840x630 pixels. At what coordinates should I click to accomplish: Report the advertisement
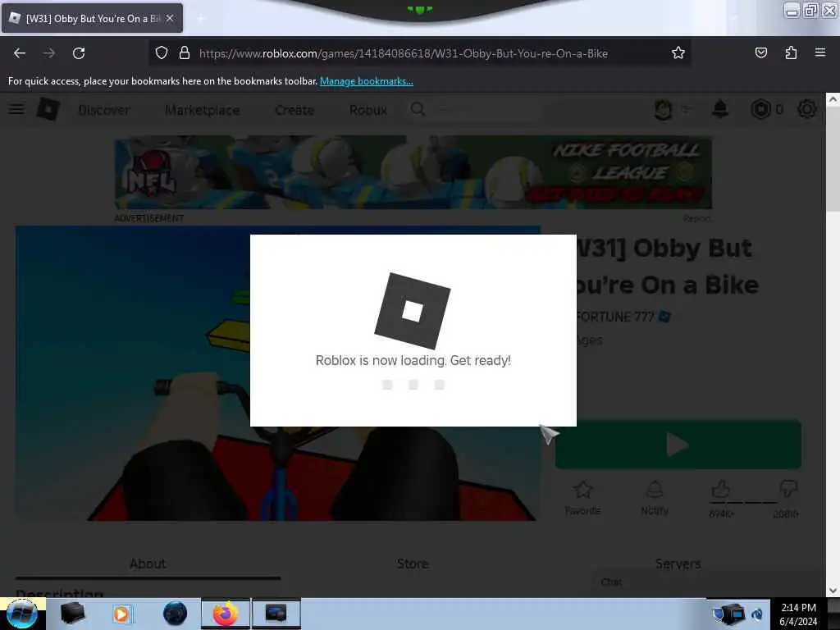[697, 218]
